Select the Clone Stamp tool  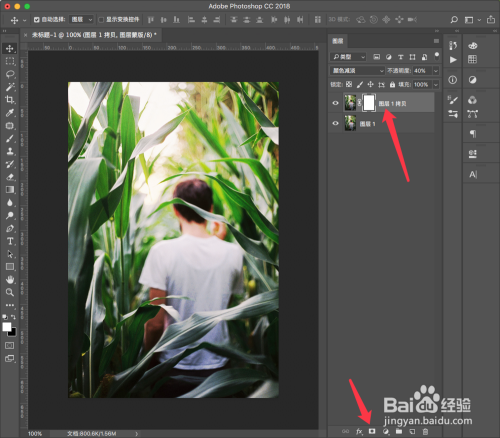point(10,151)
